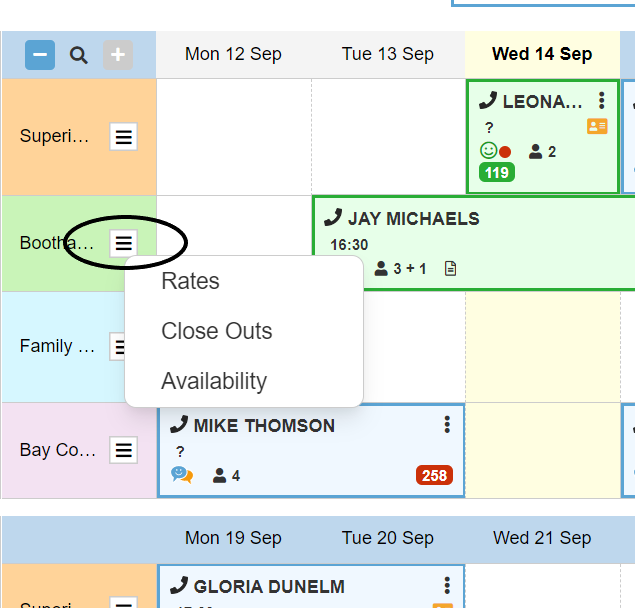This screenshot has width=635, height=608.
Task: Click the chat bubbles icon on Mike Thomson
Action: [x=182, y=475]
